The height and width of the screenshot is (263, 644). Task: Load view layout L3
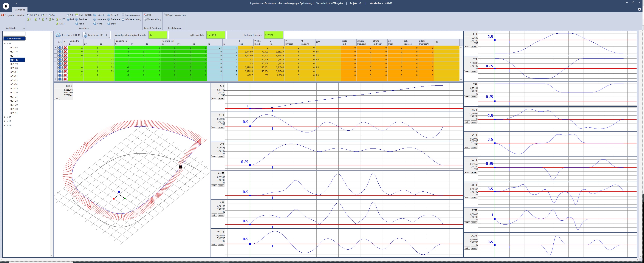pyautogui.click(x=44, y=19)
